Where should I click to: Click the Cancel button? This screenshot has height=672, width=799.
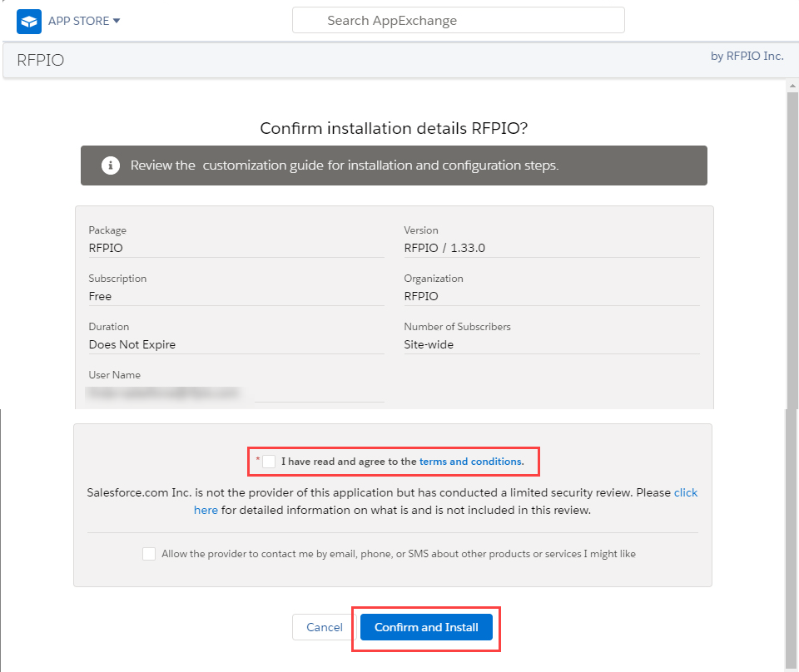pos(325,627)
